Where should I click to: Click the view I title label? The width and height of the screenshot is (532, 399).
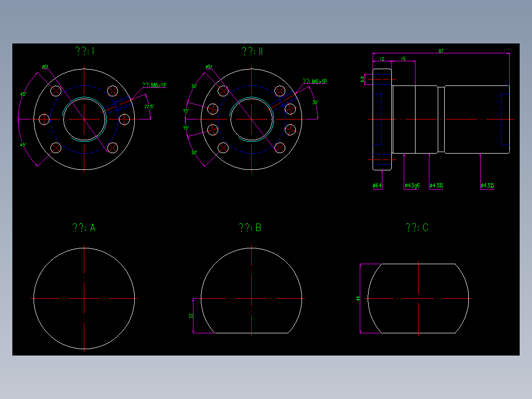pyautogui.click(x=85, y=51)
